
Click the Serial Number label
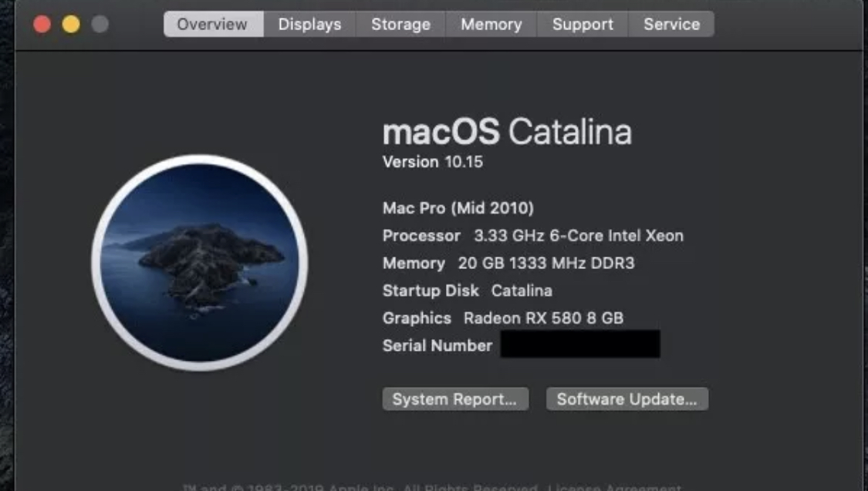tap(437, 346)
